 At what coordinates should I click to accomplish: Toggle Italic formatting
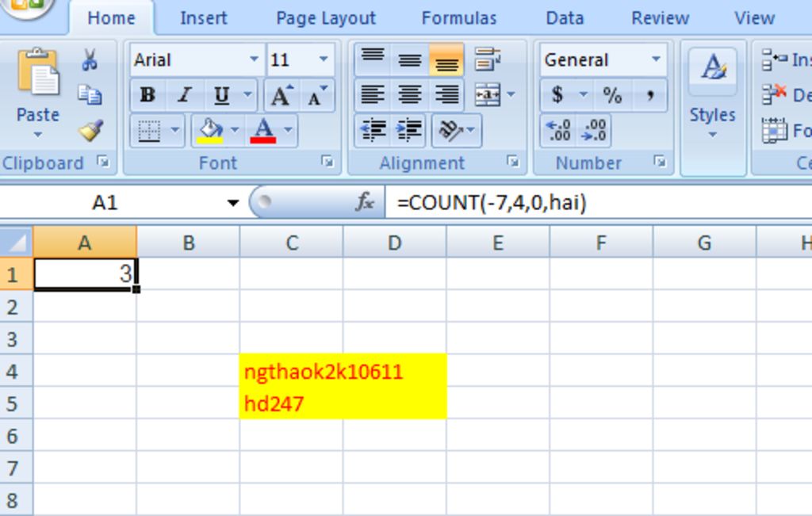[x=184, y=95]
